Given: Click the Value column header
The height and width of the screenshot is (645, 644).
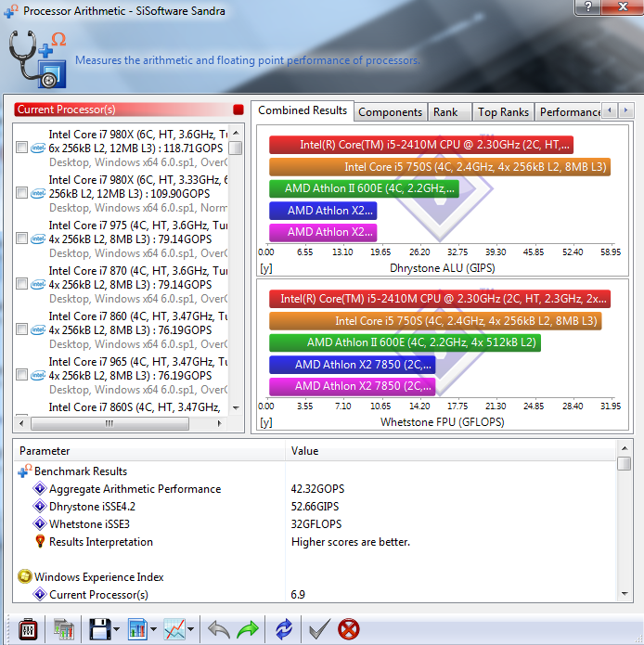Looking at the screenshot, I should (x=451, y=451).
